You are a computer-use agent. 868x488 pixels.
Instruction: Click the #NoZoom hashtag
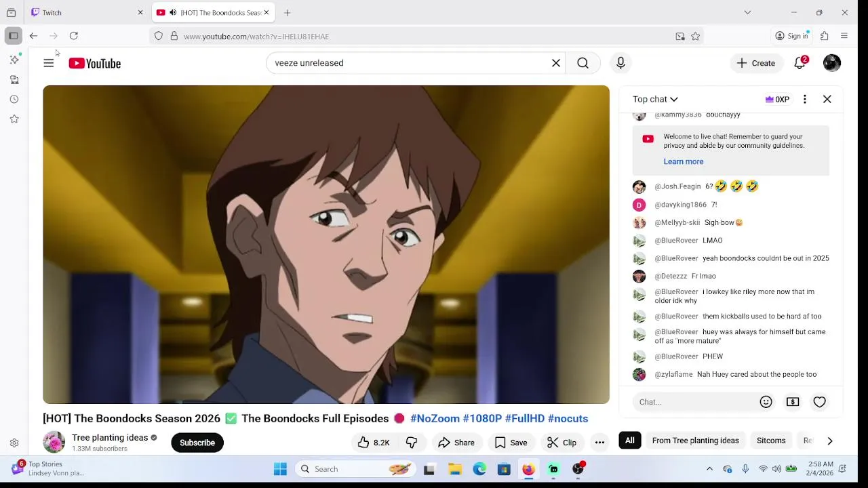click(435, 418)
